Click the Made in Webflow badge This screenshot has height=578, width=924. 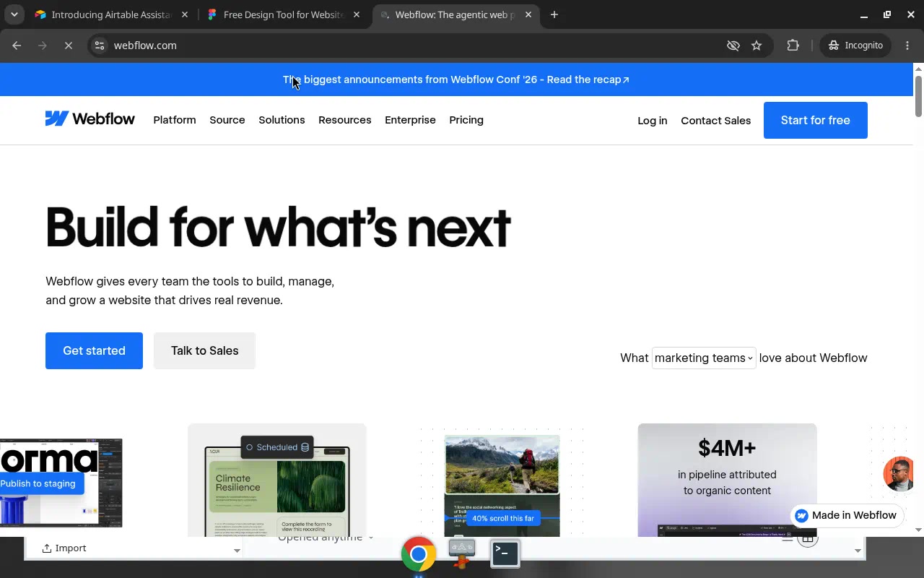846,515
